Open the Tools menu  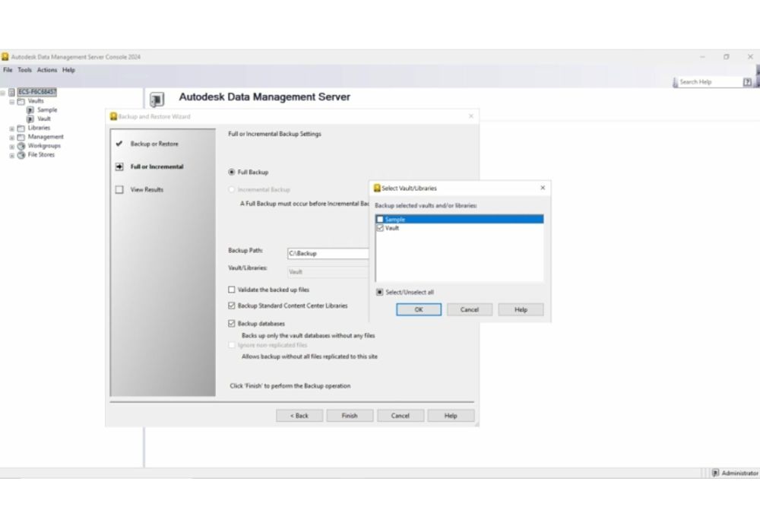pos(24,69)
